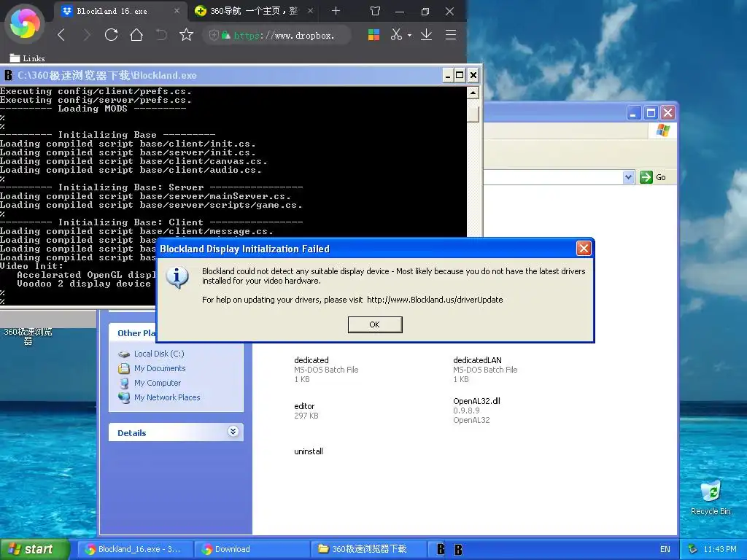
Task: Switch to the Blockland_16.exe taskbar item
Action: [x=135, y=549]
